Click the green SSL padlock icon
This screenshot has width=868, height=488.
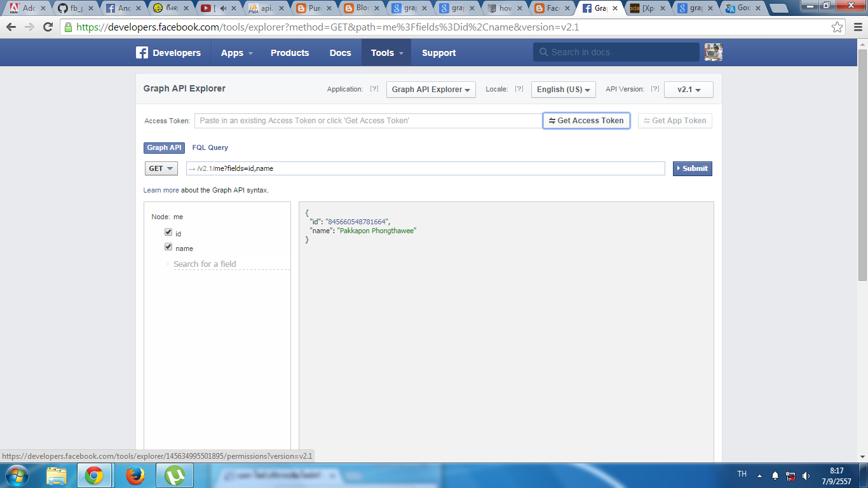pos(68,27)
